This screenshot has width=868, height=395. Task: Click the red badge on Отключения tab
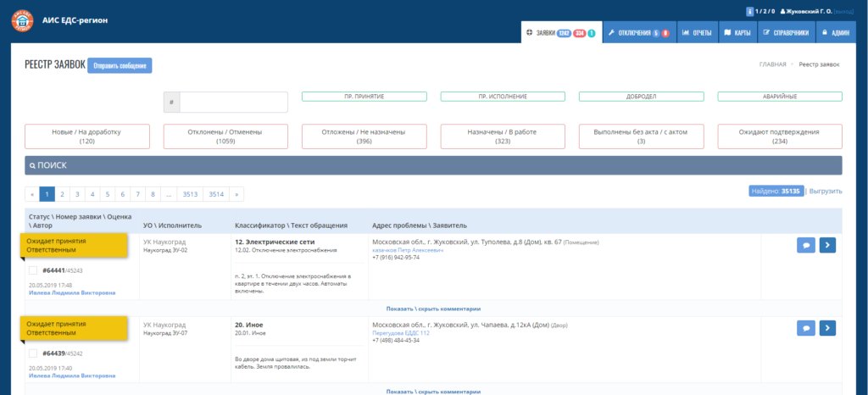(665, 33)
